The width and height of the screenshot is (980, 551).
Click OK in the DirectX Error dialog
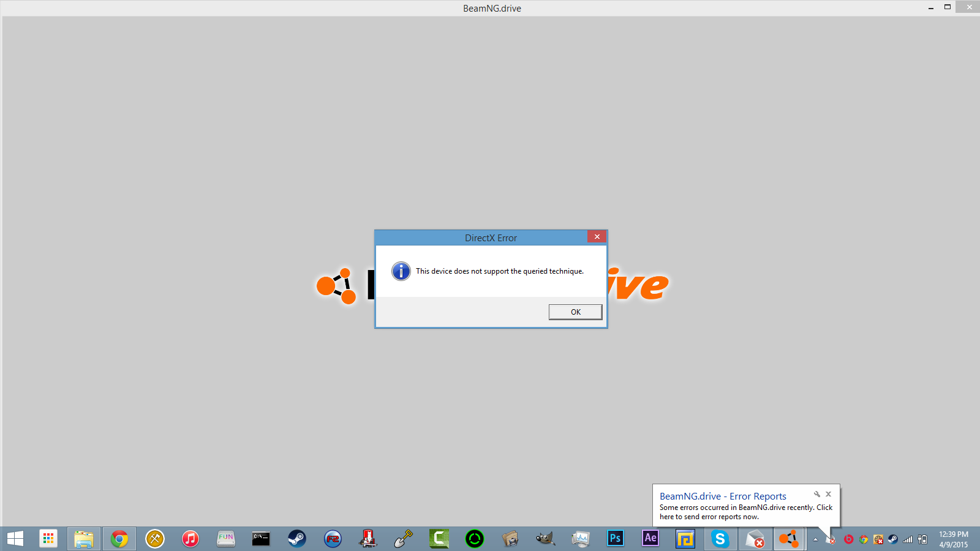pos(575,312)
